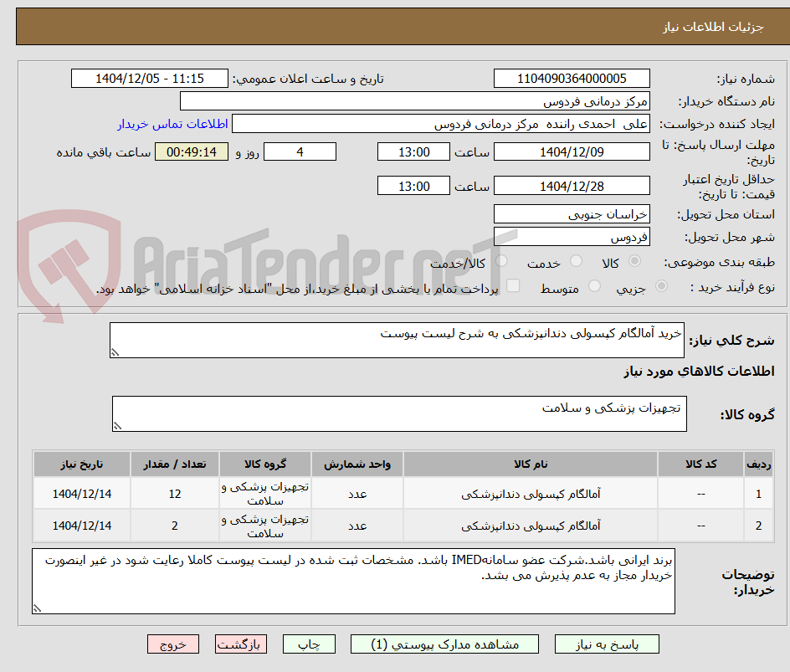Click the توضیحات خریدار notes textarea
Viewport: 790px width, 672px height.
354,582
